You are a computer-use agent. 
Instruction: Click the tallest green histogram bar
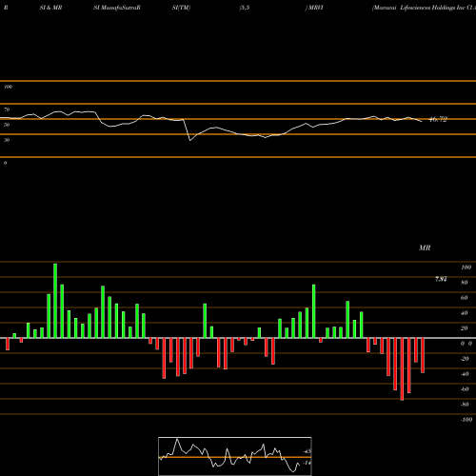pyautogui.click(x=55, y=301)
